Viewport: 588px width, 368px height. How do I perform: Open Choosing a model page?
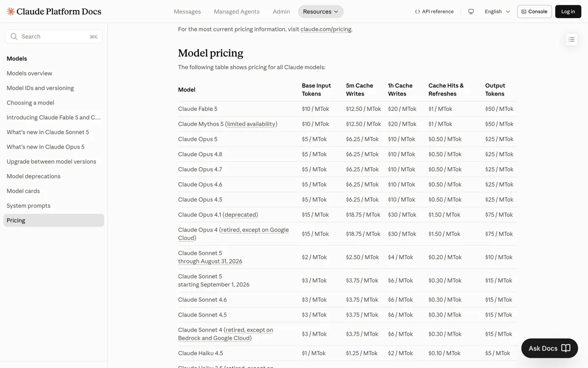(30, 103)
